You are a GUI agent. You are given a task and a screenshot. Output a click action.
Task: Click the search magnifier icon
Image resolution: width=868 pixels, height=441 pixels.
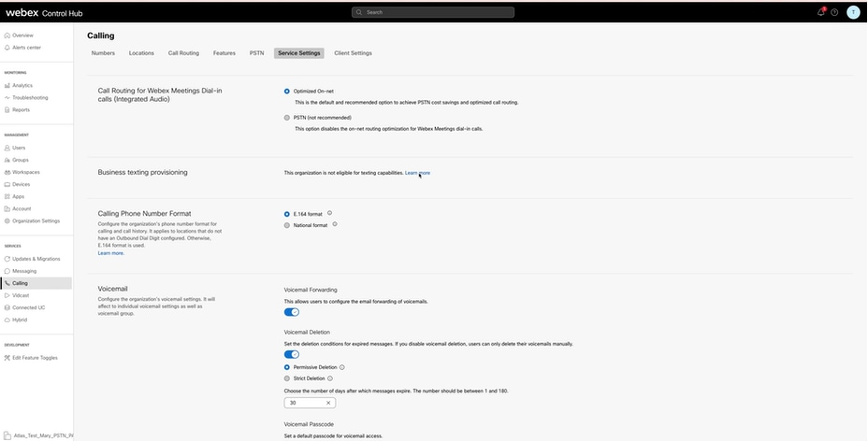[359, 12]
